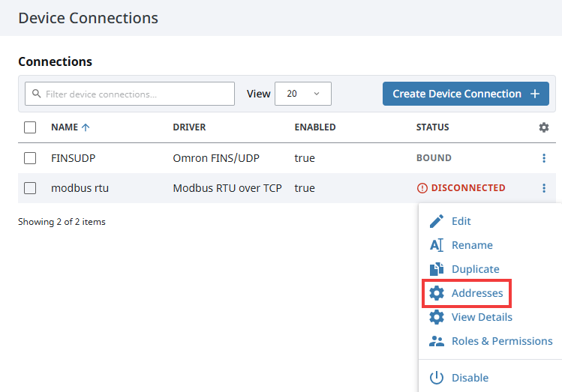
Task: Choose Addresses from the context menu
Action: pos(477,293)
